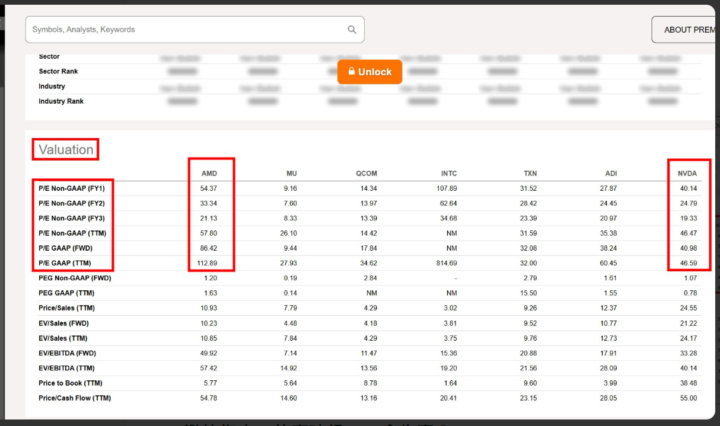Click the EV/Sales (FWD) row label

[63, 323]
